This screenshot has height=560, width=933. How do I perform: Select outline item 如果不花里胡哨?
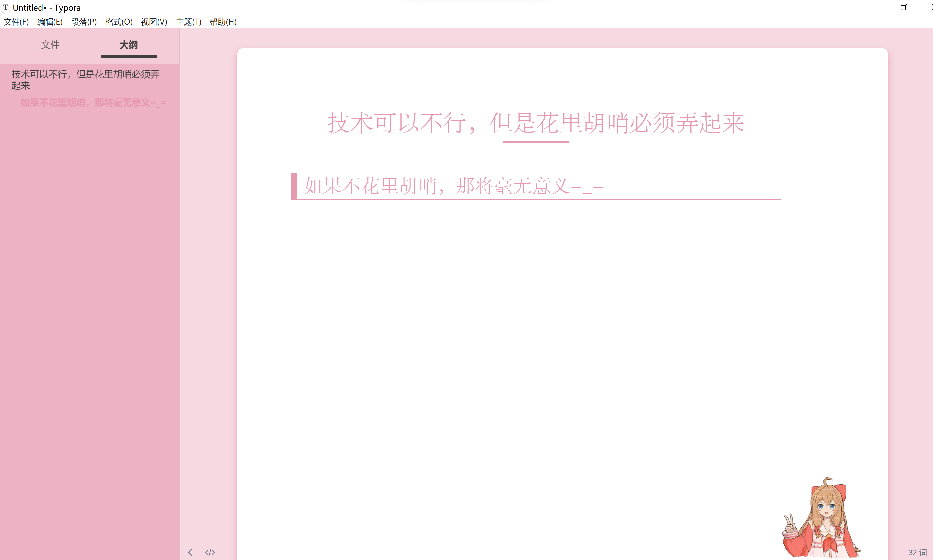point(93,102)
